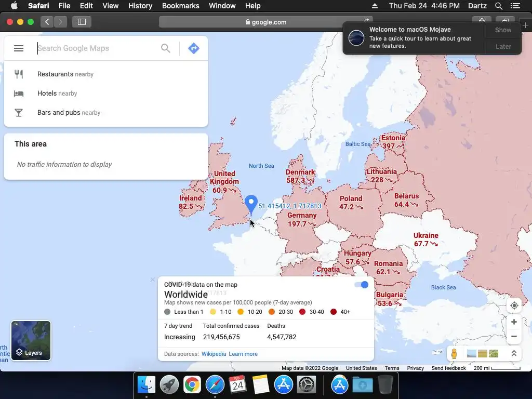Click the Less than 1 grey legend dot

pyautogui.click(x=167, y=312)
